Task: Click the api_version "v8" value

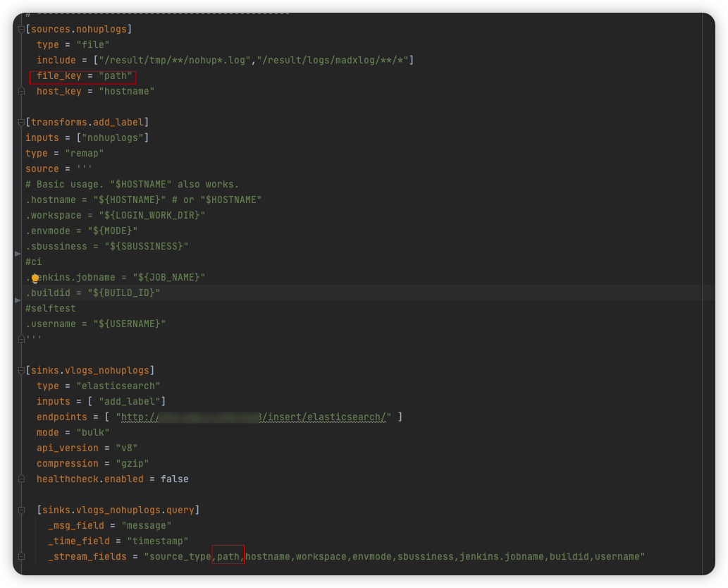Action: point(128,448)
